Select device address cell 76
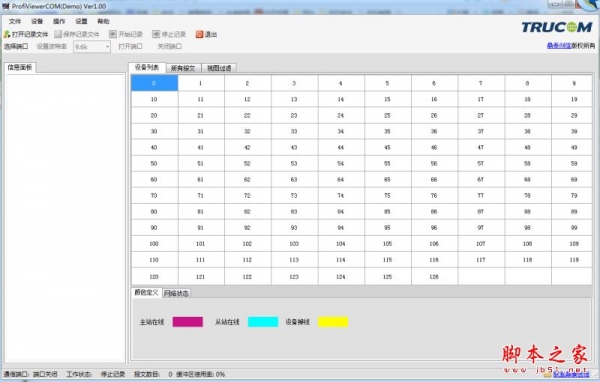Screen dimensions: 600x382 (x=434, y=196)
